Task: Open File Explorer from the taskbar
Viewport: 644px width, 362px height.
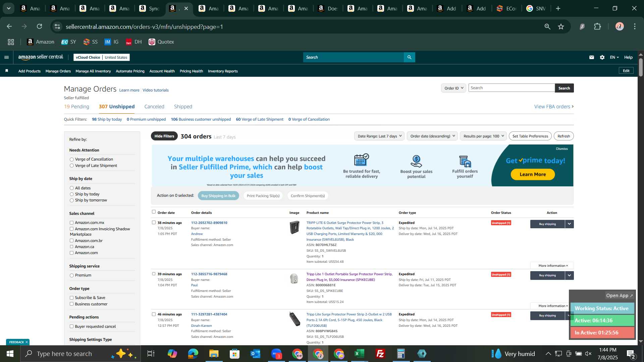Action: 214,354
